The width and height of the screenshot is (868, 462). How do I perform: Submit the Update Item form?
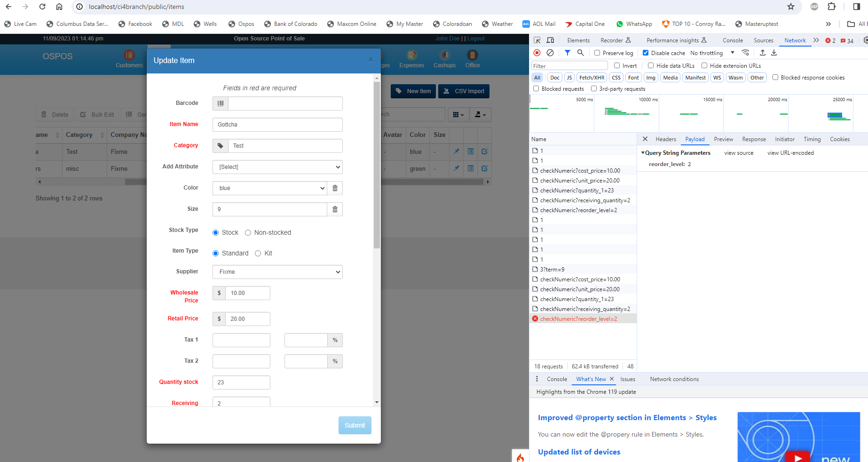coord(355,425)
